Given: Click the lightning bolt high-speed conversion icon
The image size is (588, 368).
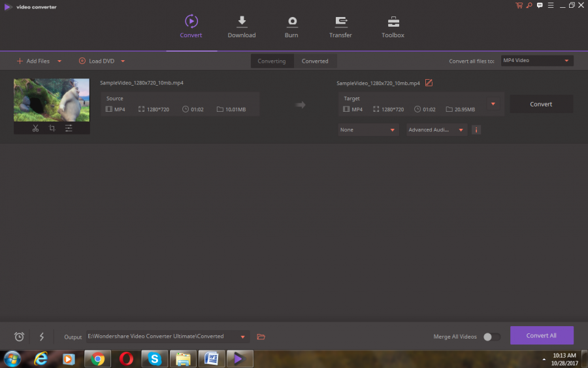Looking at the screenshot, I should (x=42, y=337).
